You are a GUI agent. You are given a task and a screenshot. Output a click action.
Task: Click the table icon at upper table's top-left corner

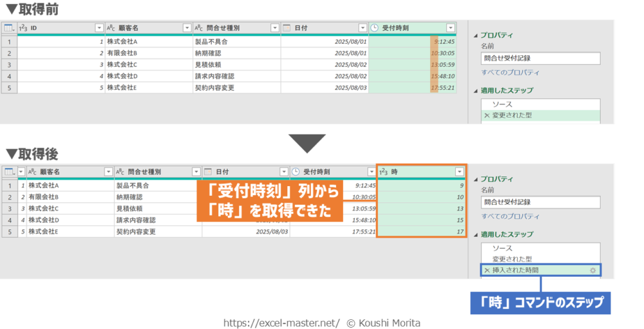(9, 28)
